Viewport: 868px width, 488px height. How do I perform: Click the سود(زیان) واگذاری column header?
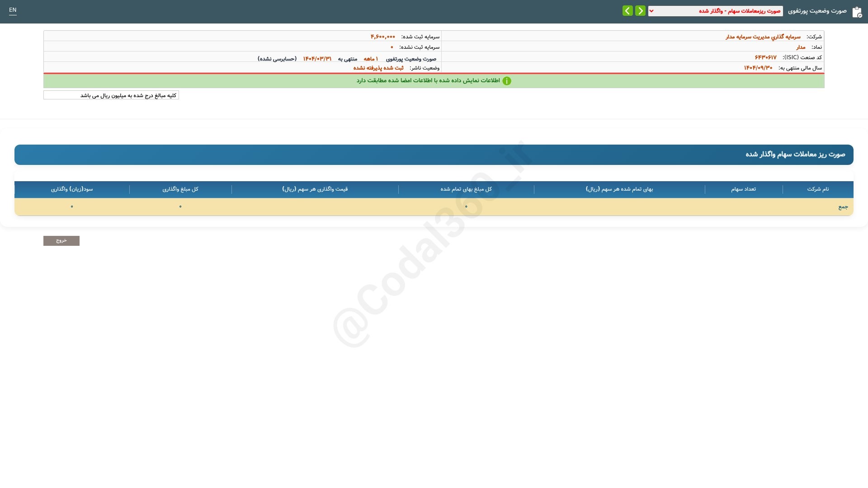72,189
